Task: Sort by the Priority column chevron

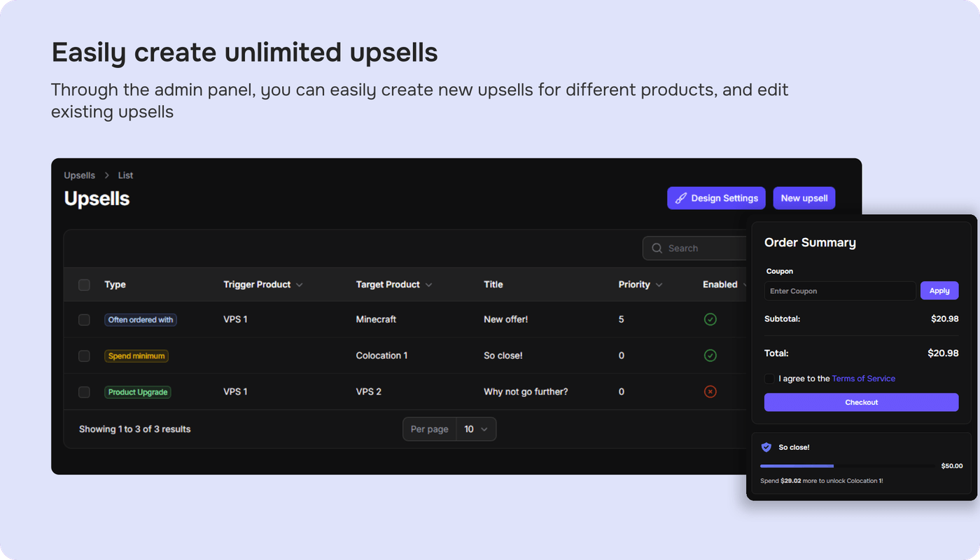Action: pos(659,285)
